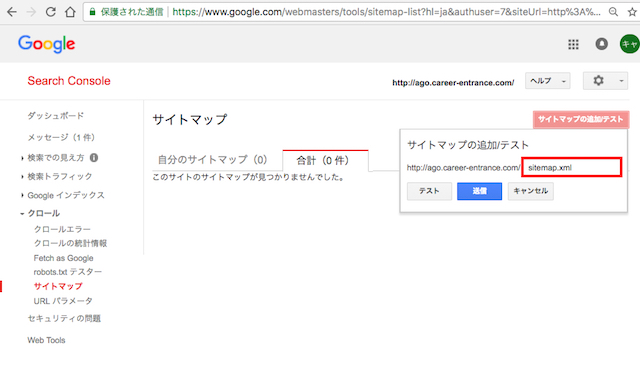Collapse the クロール section
The width and height of the screenshot is (640, 380).
click(x=22, y=213)
